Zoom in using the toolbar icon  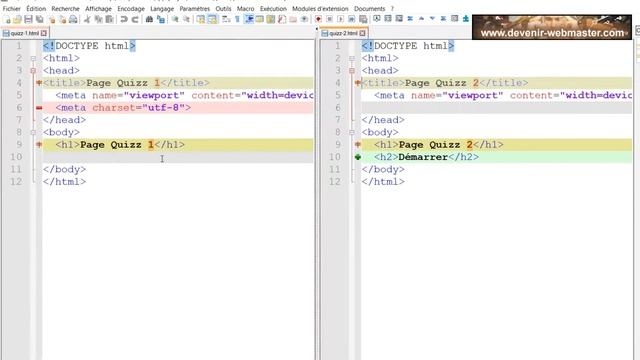point(175,19)
